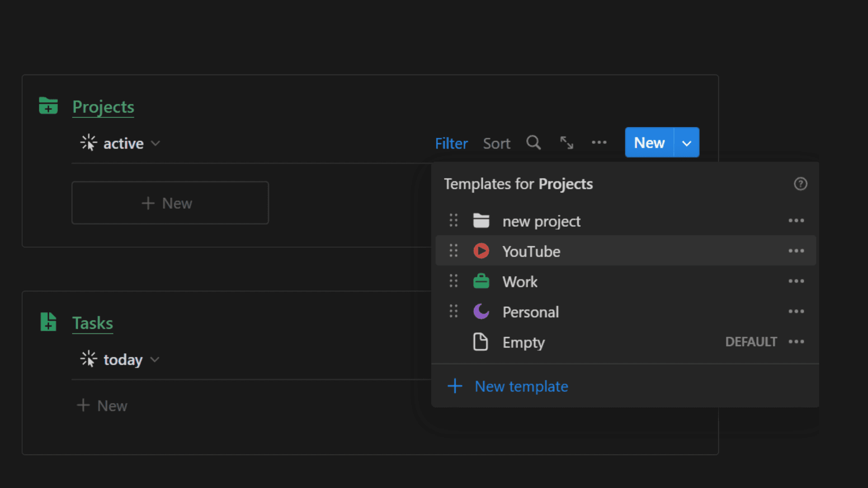868x488 pixels.
Task: Select the new project template
Action: coord(626,221)
